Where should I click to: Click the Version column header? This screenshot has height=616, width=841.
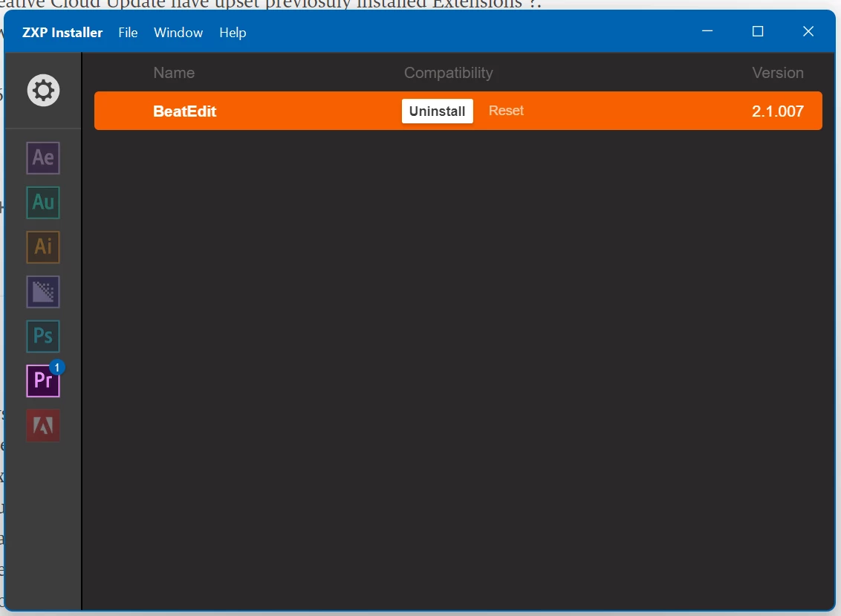point(778,72)
